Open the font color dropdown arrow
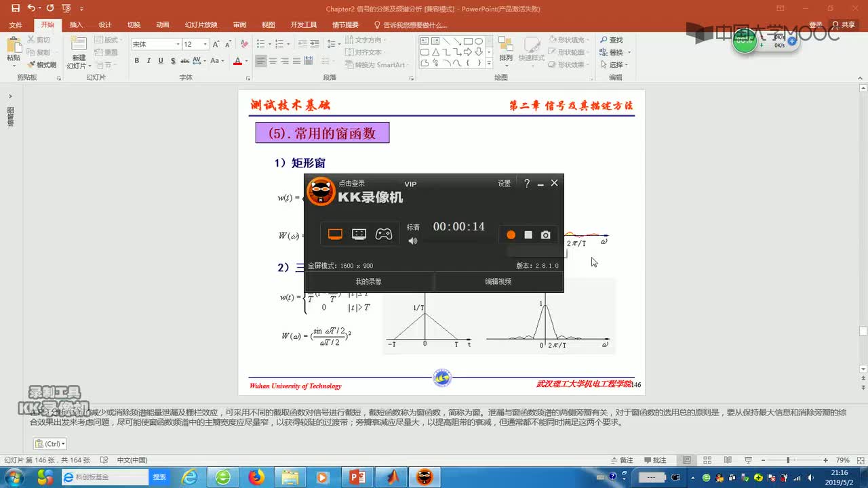868x488 pixels. pyautogui.click(x=245, y=61)
